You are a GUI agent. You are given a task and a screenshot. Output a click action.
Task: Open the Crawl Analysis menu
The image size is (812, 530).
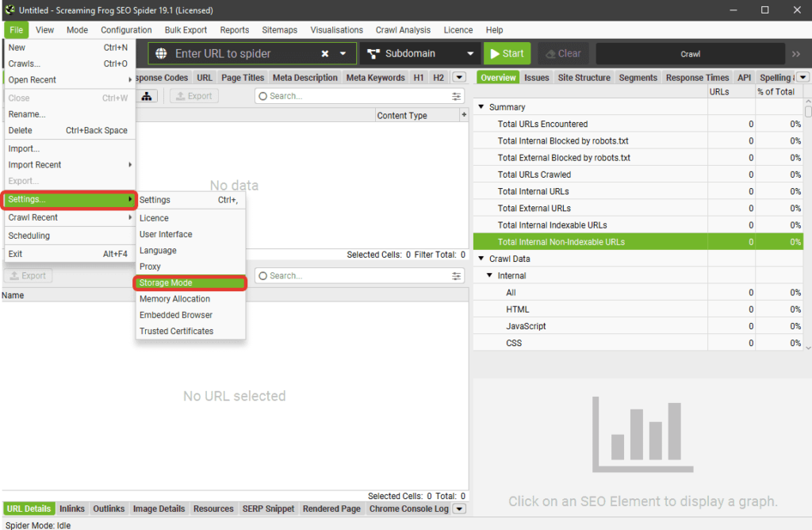coord(403,30)
